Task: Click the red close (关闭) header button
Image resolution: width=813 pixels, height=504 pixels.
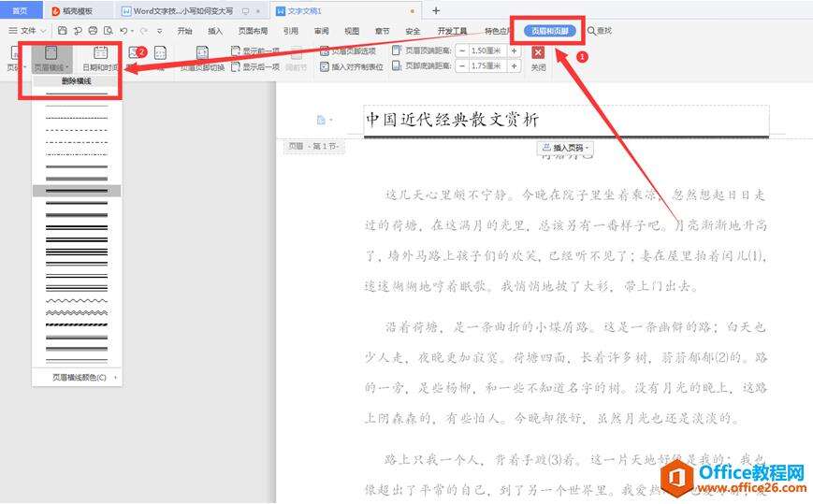Action: (538, 52)
